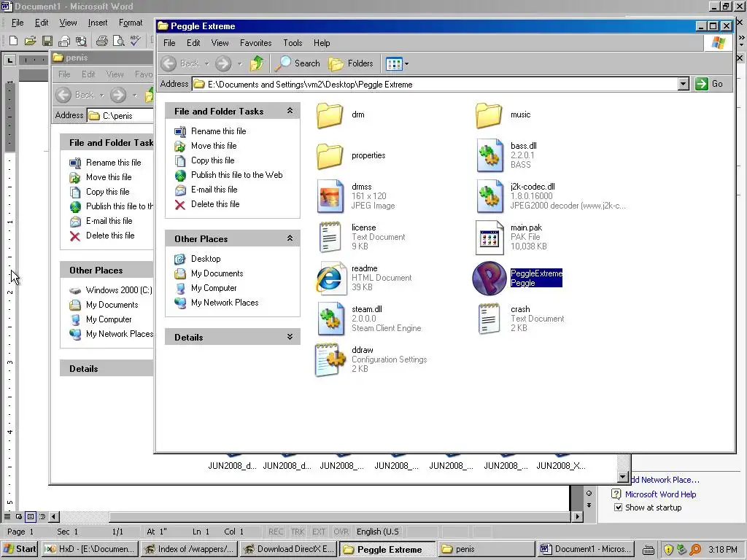Switch to HxD taskbar button
Viewport: 747px width, 560px height.
point(90,549)
